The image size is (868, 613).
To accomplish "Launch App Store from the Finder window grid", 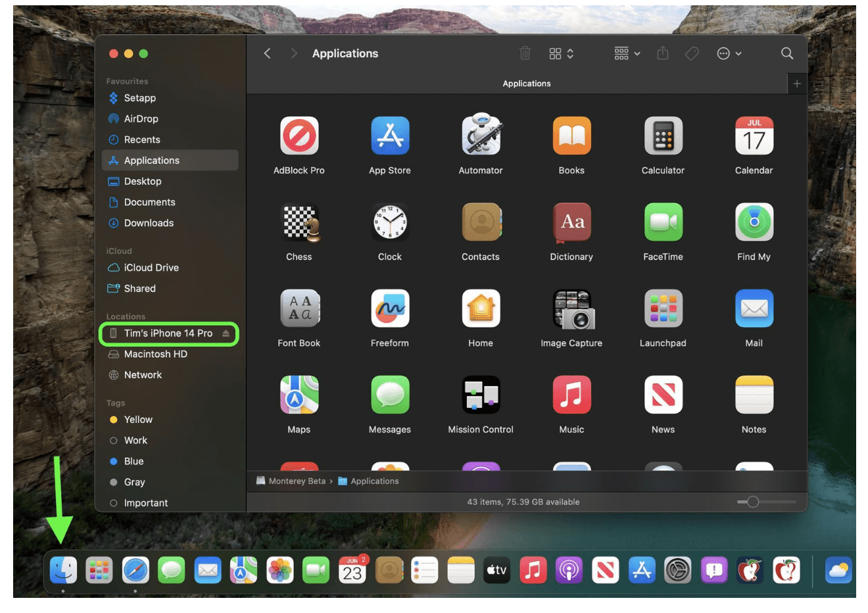I will [390, 135].
